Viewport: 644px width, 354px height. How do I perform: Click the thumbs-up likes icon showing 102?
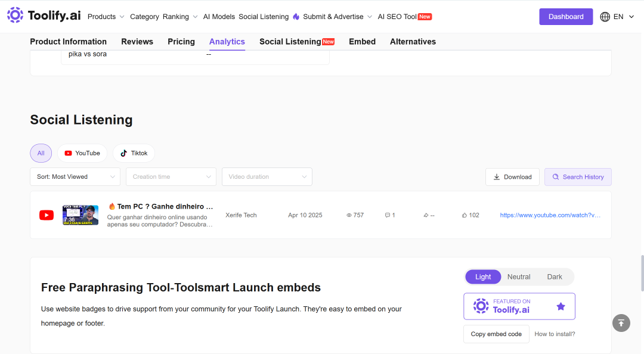pyautogui.click(x=464, y=215)
